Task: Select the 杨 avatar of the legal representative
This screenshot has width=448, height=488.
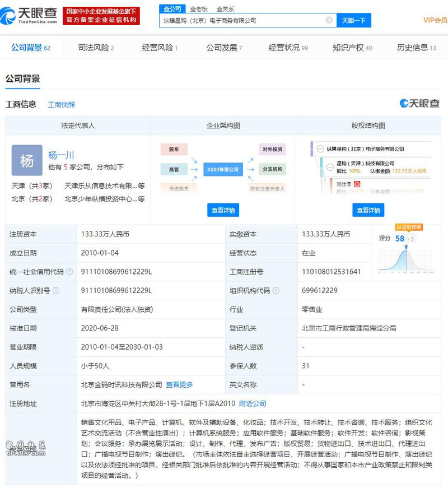Action: [x=27, y=160]
